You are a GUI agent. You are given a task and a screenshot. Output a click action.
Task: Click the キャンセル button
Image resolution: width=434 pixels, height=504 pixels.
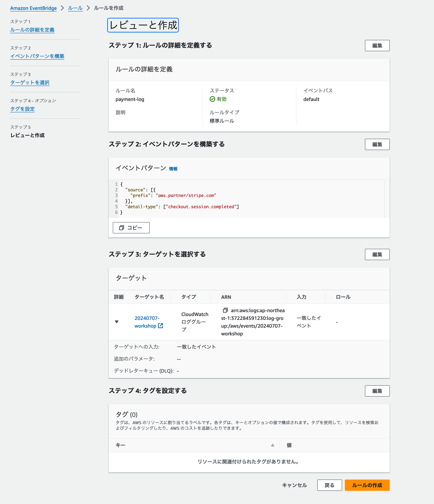294,485
